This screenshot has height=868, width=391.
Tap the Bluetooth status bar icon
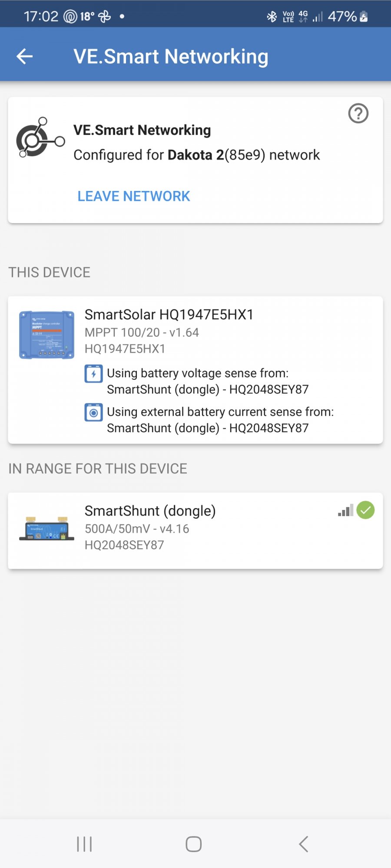tap(272, 16)
